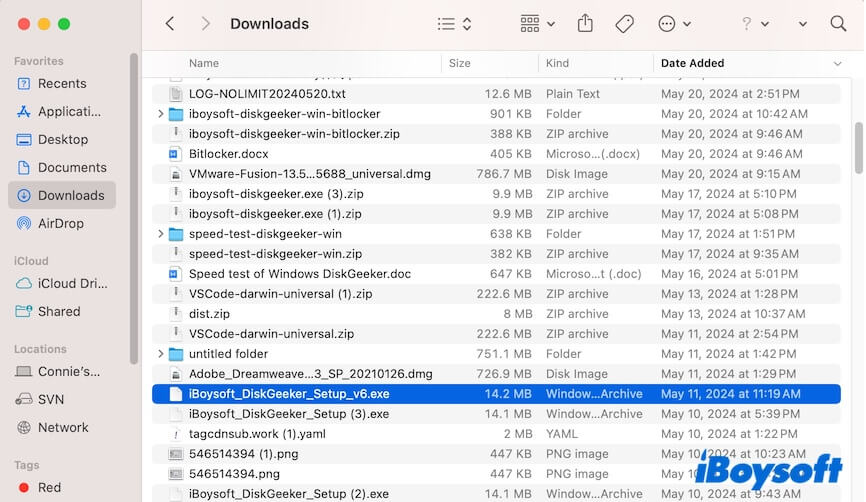Expand the untitled folder row

[x=160, y=353]
